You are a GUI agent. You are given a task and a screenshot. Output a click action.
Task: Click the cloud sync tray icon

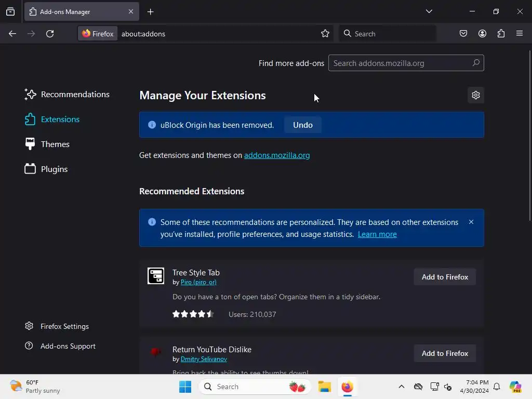point(418,387)
